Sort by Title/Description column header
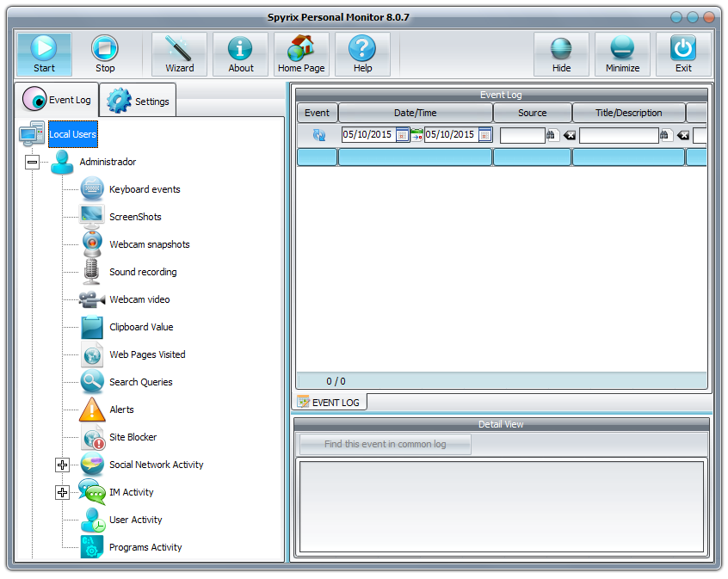The width and height of the screenshot is (728, 579). tap(629, 113)
